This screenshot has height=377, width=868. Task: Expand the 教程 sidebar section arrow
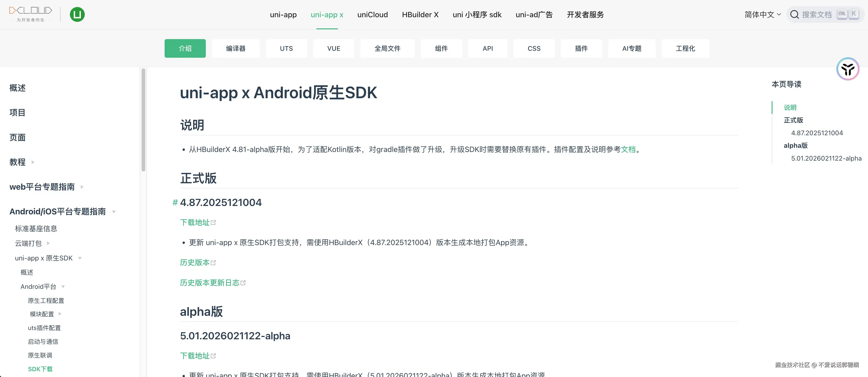point(33,162)
